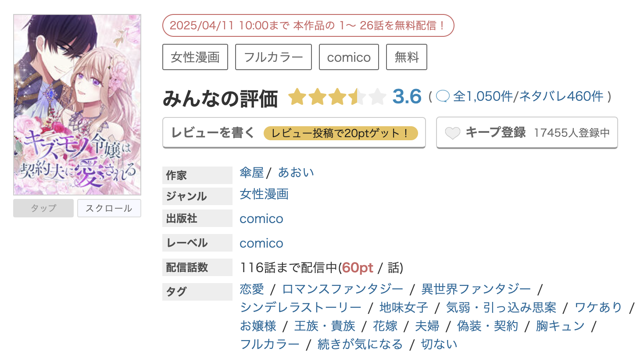Screen dimensions: 644x362
Task: Click the comment bubble icon next to review count
Action: (443, 96)
